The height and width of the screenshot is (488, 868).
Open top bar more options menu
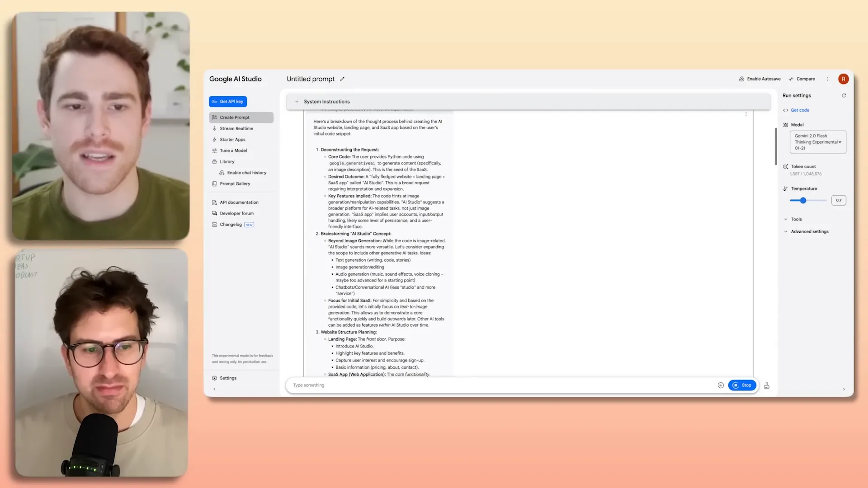827,79
